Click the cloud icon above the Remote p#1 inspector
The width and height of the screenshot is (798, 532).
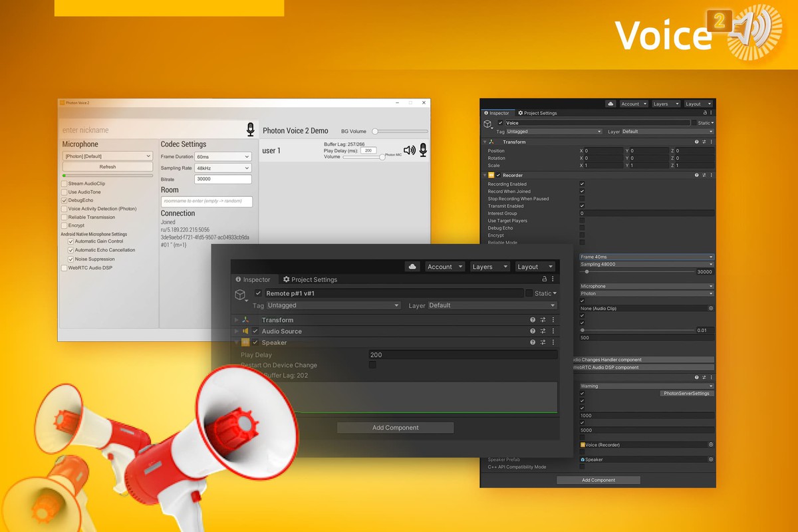click(x=412, y=267)
